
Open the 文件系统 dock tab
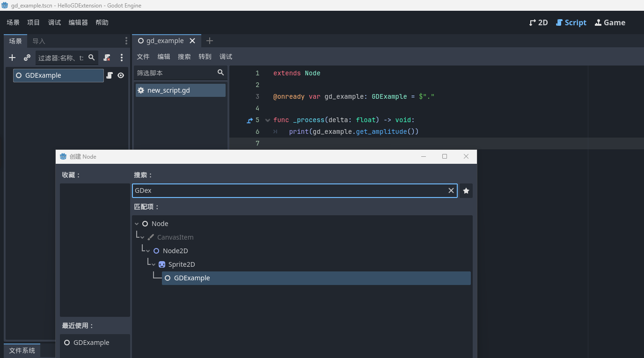pyautogui.click(x=22, y=351)
